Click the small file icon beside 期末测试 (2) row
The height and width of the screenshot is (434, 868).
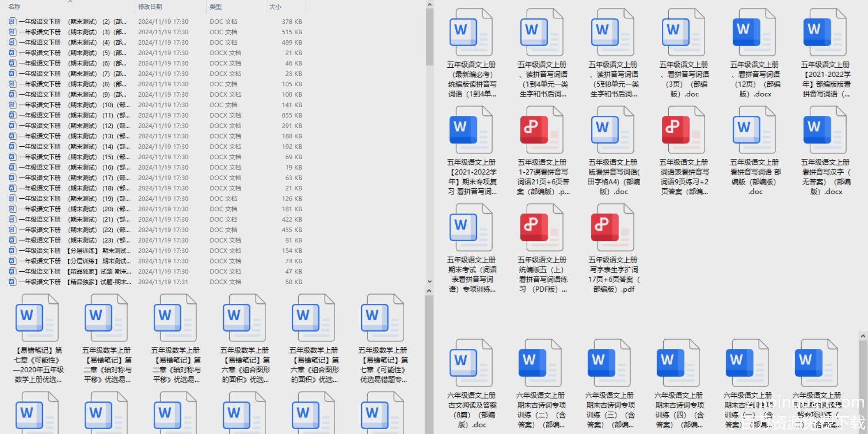tap(12, 21)
